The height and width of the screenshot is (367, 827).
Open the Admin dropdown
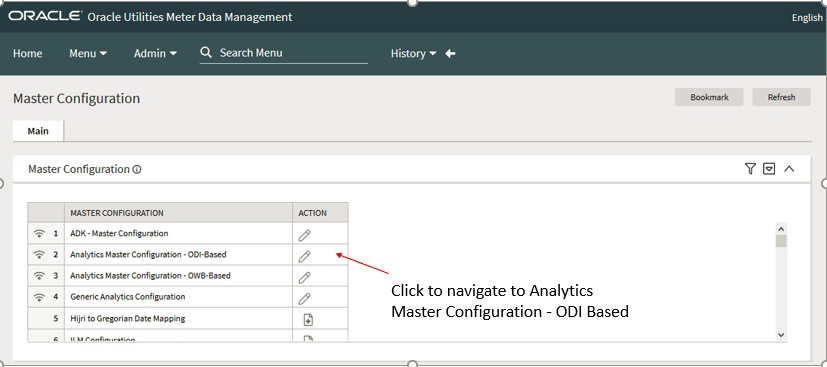pos(155,53)
